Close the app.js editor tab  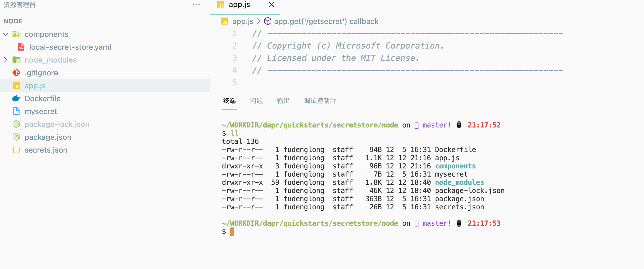272,5
